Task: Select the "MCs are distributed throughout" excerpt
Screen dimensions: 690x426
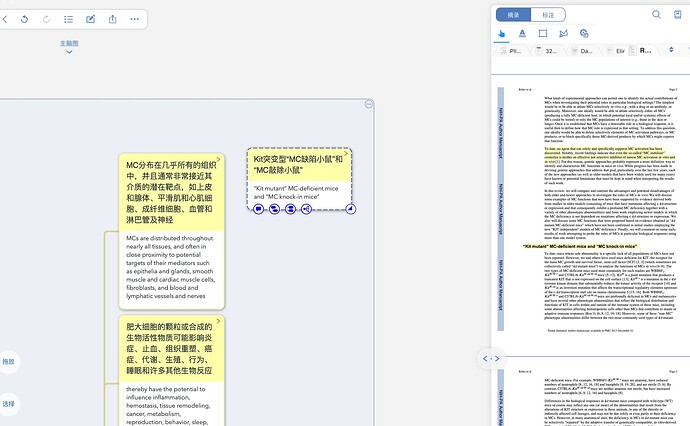Action: 170,267
